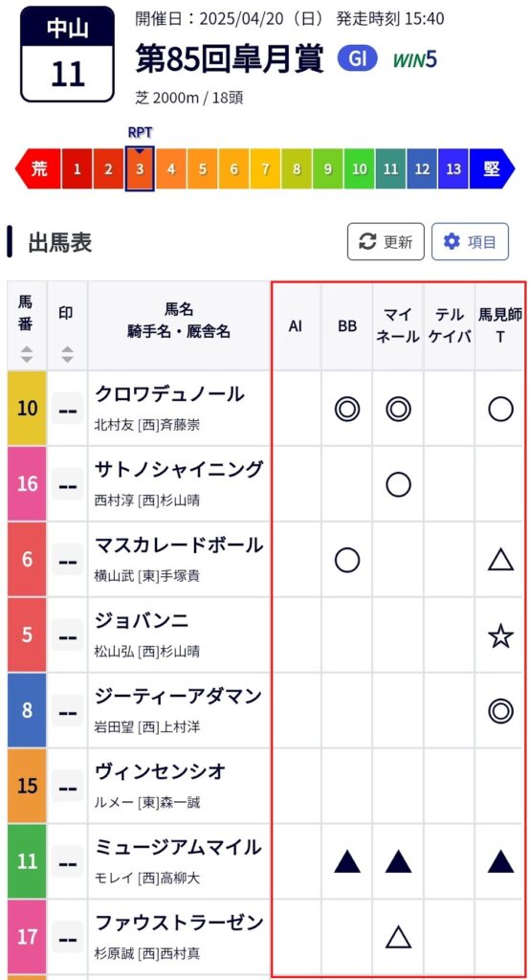Select level 13 on the RPT scale

453,168
